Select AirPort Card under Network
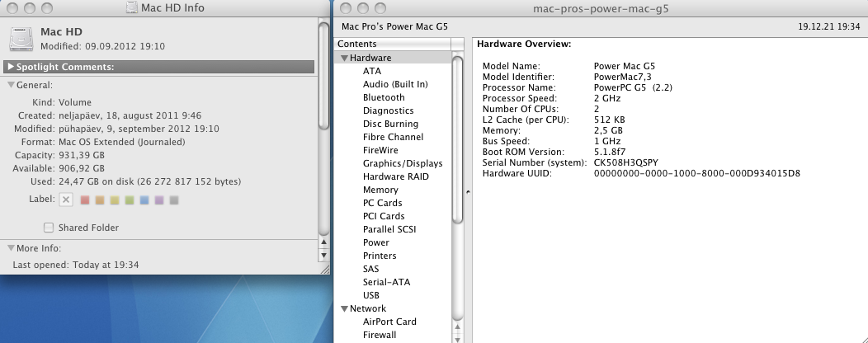 tap(389, 322)
